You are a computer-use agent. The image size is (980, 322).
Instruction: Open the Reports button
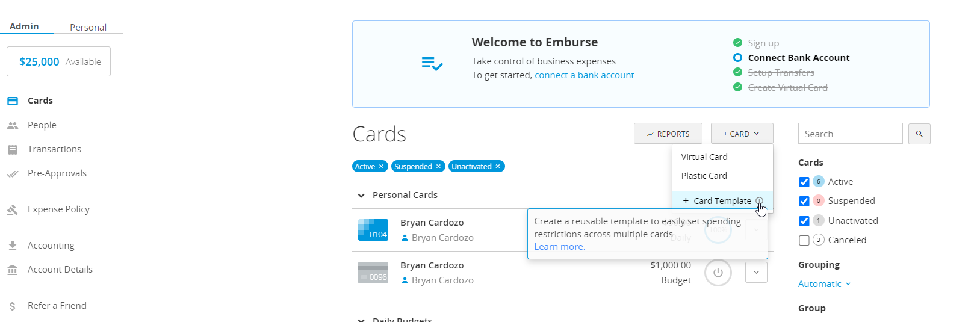(x=668, y=134)
